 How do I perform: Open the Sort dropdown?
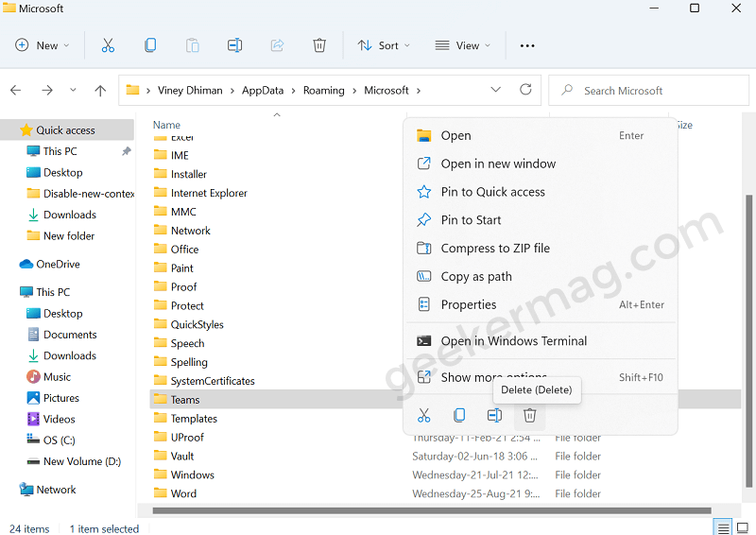pyautogui.click(x=384, y=45)
